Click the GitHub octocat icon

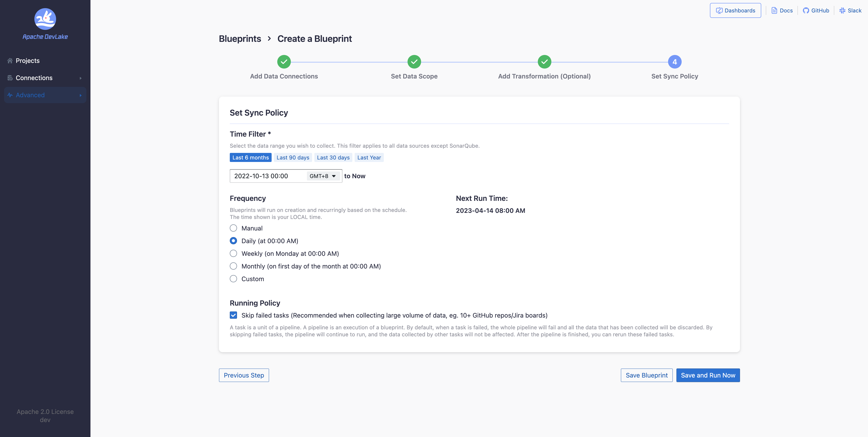[x=806, y=10]
